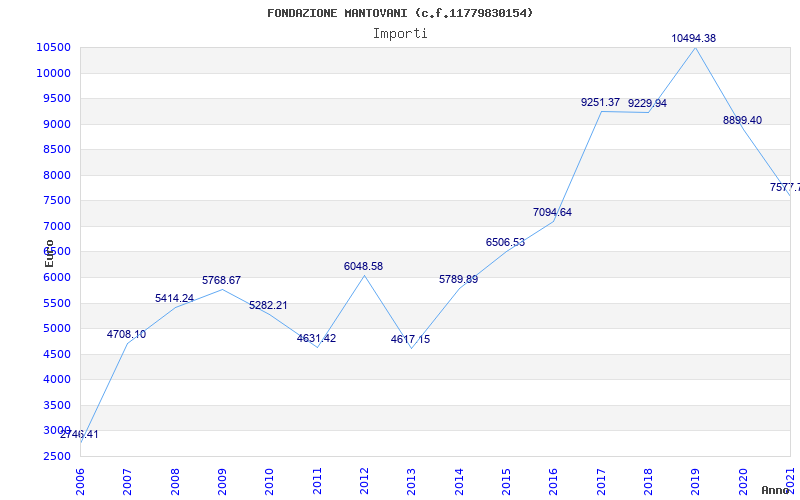Click the y-axis tick 4000
Image resolution: width=800 pixels, height=500 pixels.
tap(56, 380)
